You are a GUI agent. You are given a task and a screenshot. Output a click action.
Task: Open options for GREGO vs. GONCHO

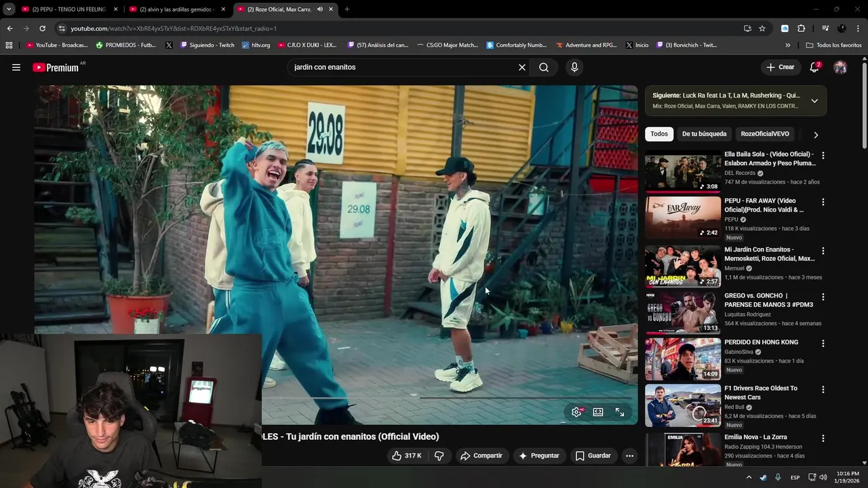(823, 297)
